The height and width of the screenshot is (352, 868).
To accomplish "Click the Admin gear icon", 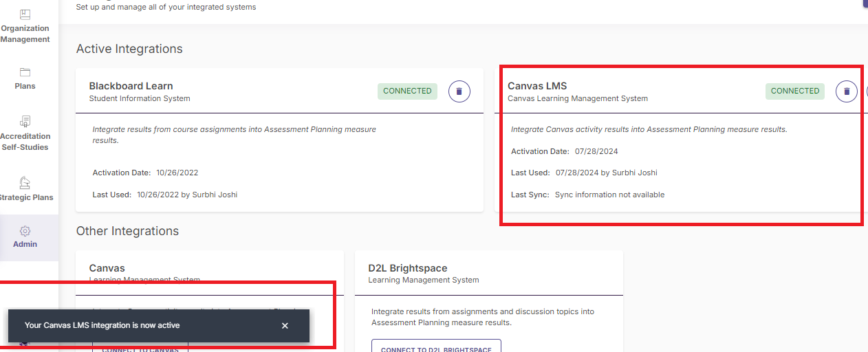I will [25, 231].
